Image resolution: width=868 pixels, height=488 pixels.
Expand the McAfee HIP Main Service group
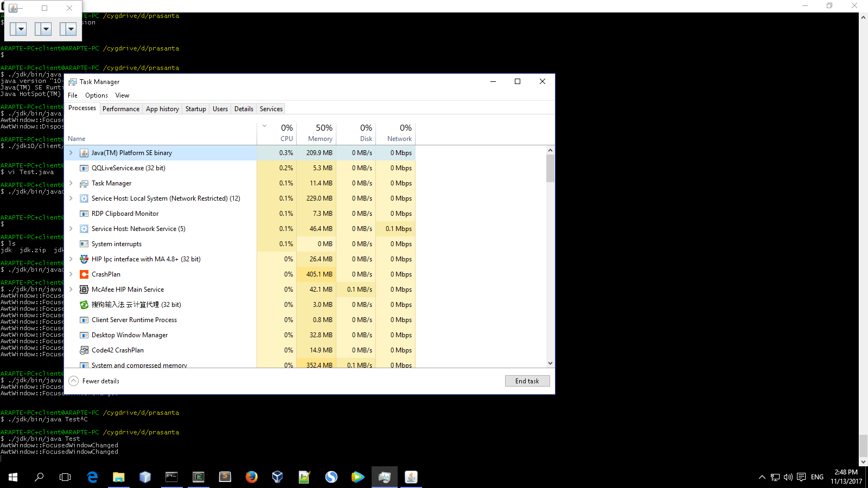tap(71, 290)
